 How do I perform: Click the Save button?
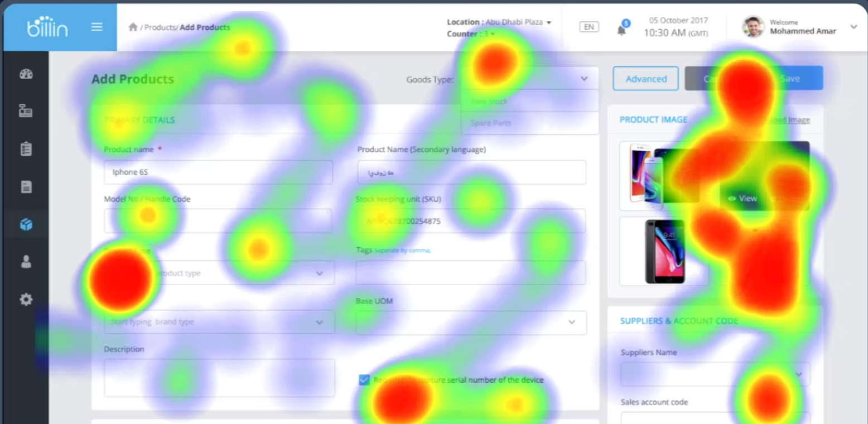(790, 79)
